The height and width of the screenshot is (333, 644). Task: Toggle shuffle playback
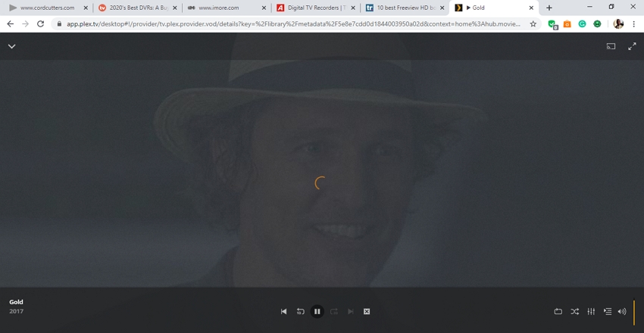coord(574,311)
